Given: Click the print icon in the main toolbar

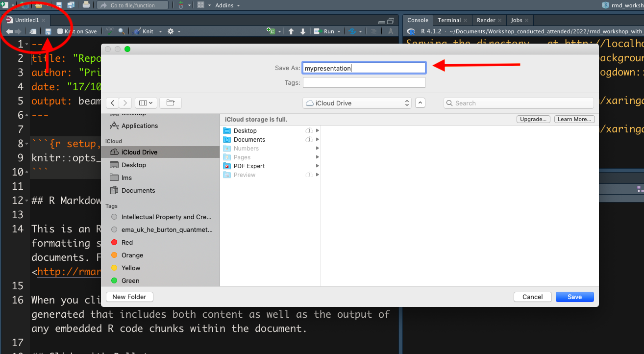Looking at the screenshot, I should click(x=86, y=5).
